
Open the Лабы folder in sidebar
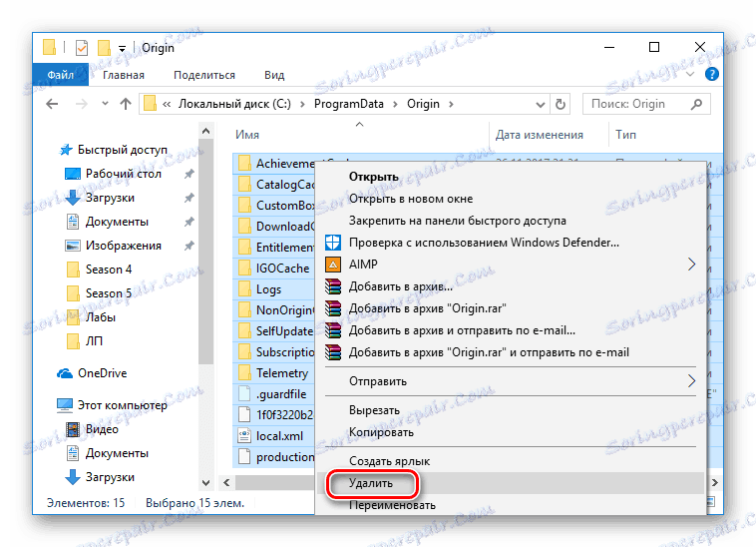pos(91,317)
